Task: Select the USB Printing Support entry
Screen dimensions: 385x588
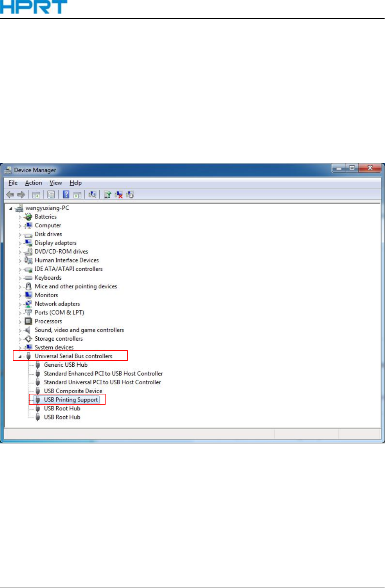Action: point(71,400)
